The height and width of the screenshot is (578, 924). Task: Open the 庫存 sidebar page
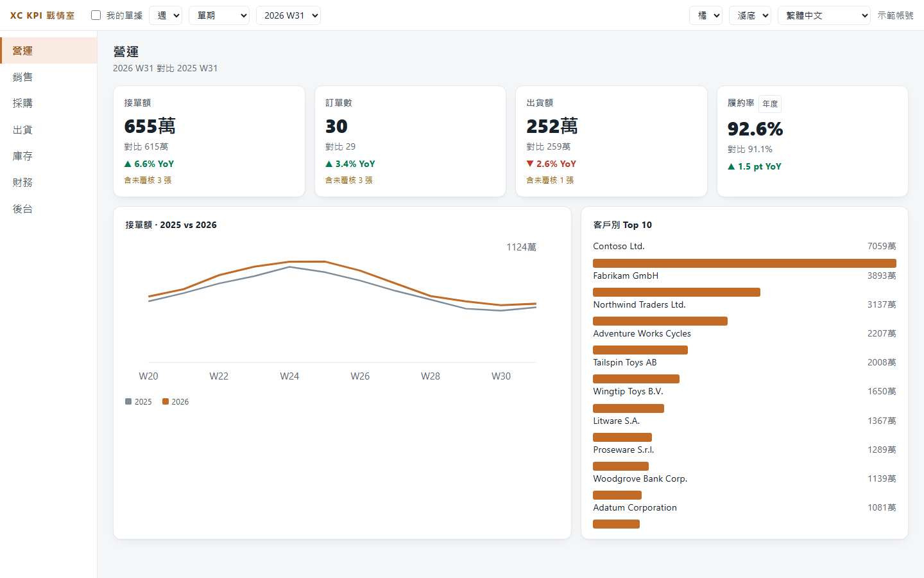[49, 156]
